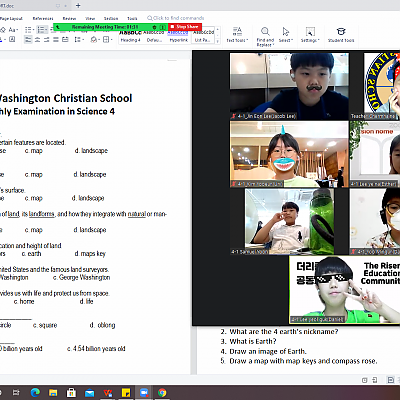Screen dimensions: 400x400
Task: Select Jacob Lee's video tile
Action: click(x=289, y=86)
